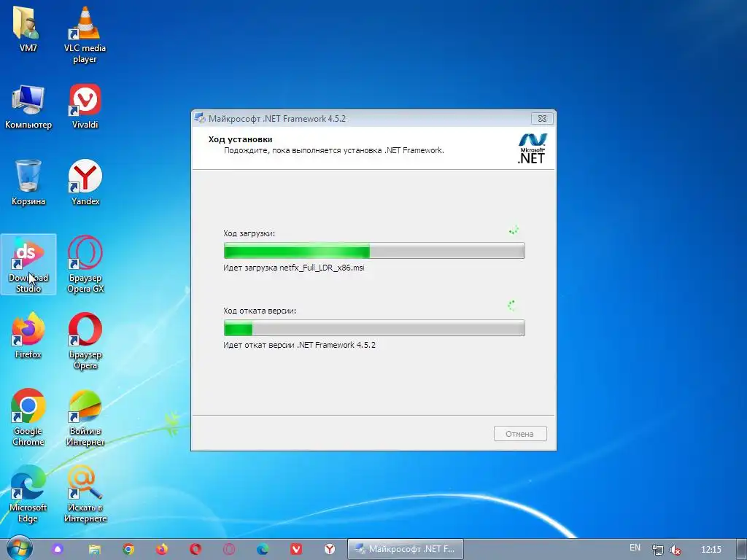Launch VLC media player from desktop
Image resolution: width=747 pixels, height=560 pixels.
(85, 34)
